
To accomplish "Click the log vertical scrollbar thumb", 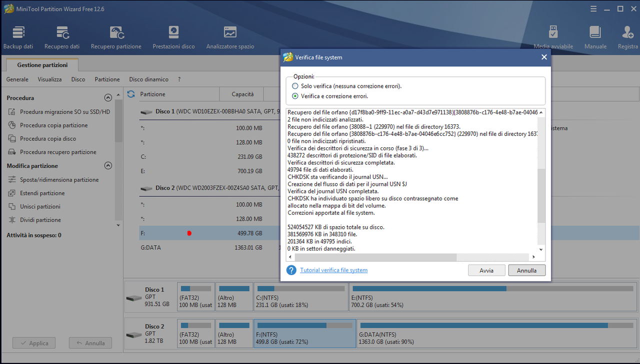I will click(x=541, y=195).
